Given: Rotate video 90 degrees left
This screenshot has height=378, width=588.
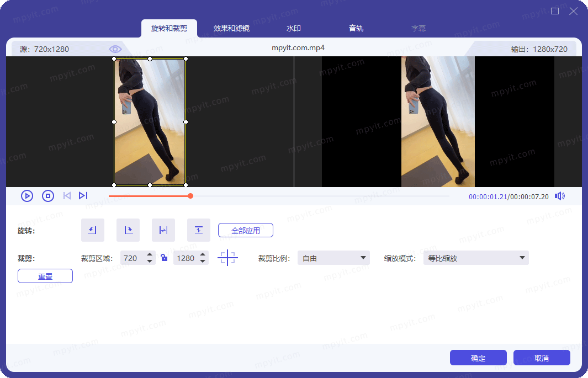Looking at the screenshot, I should (x=93, y=230).
